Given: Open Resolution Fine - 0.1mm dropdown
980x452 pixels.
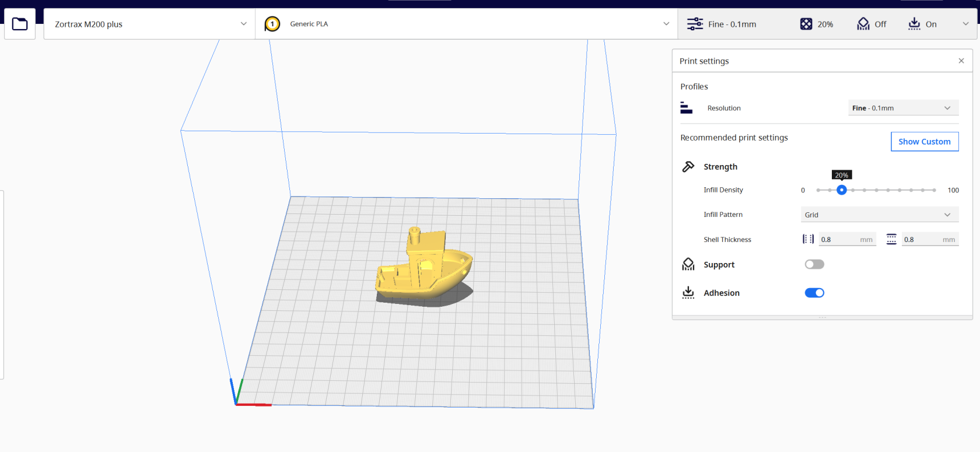Looking at the screenshot, I should [903, 108].
